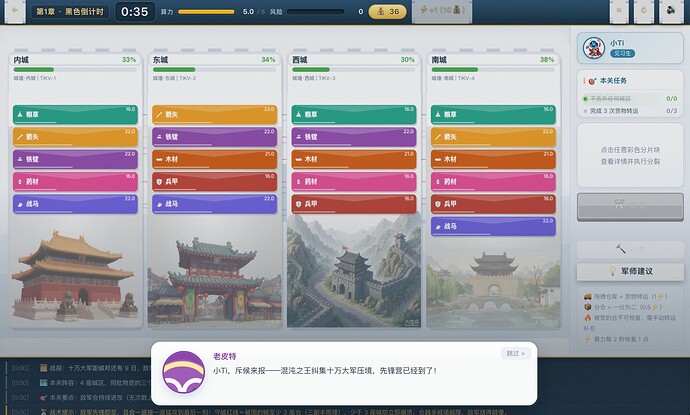Select the 药材 block in 西城
Screen dimensions: 690x415
354,182
